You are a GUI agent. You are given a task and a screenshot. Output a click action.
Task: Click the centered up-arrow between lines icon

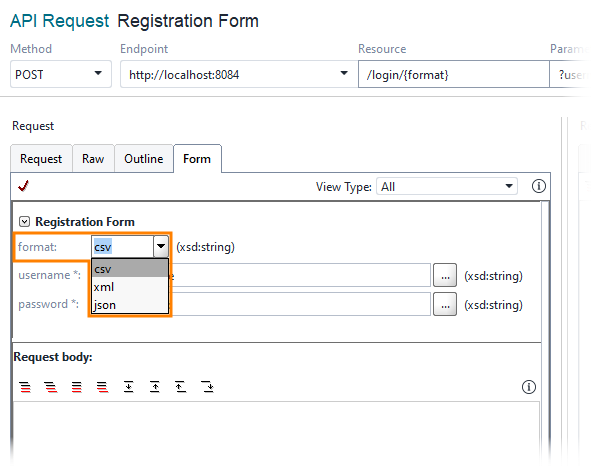155,387
